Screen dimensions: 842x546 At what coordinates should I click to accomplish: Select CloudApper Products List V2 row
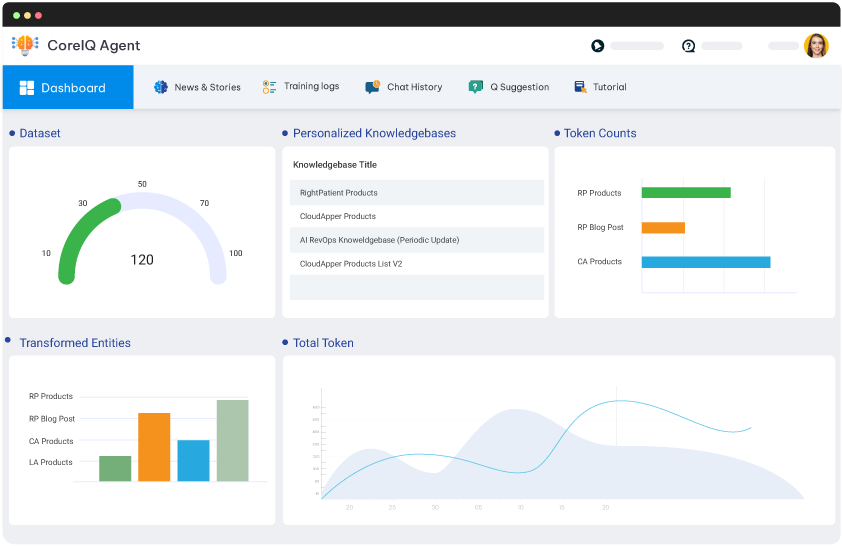(x=417, y=264)
